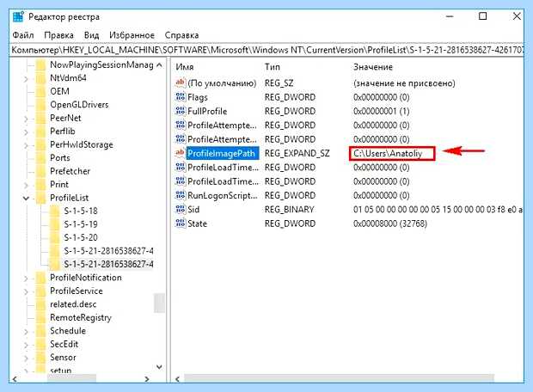Click the tree pane scroll right arrow
This screenshot has height=392, width=533.
click(x=147, y=379)
